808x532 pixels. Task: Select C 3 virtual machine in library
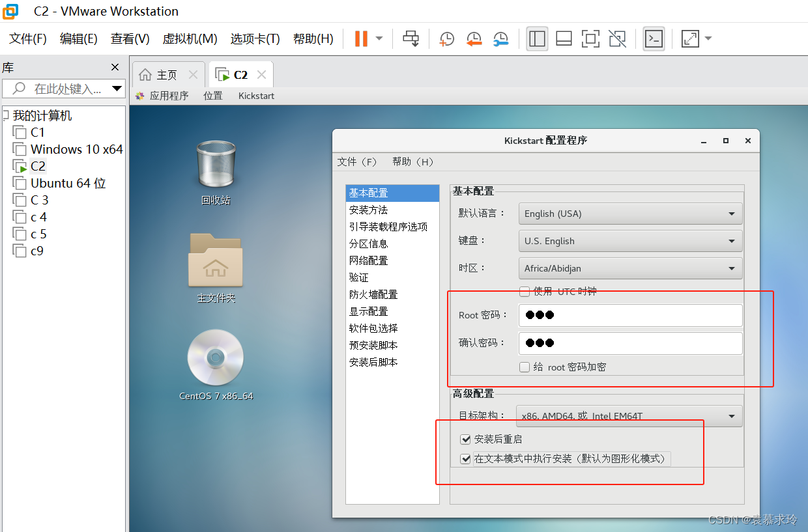click(x=40, y=200)
